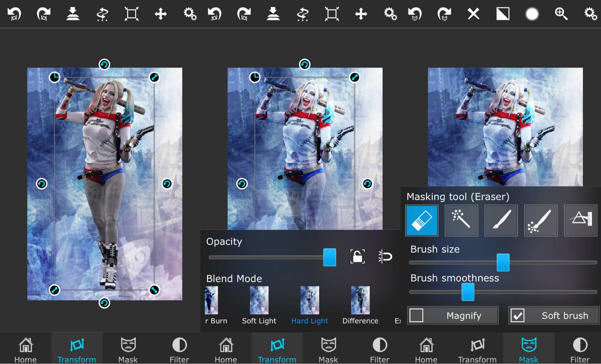Click bottom-right resize handle on left panel image
The height and width of the screenshot is (364, 601).
click(154, 290)
